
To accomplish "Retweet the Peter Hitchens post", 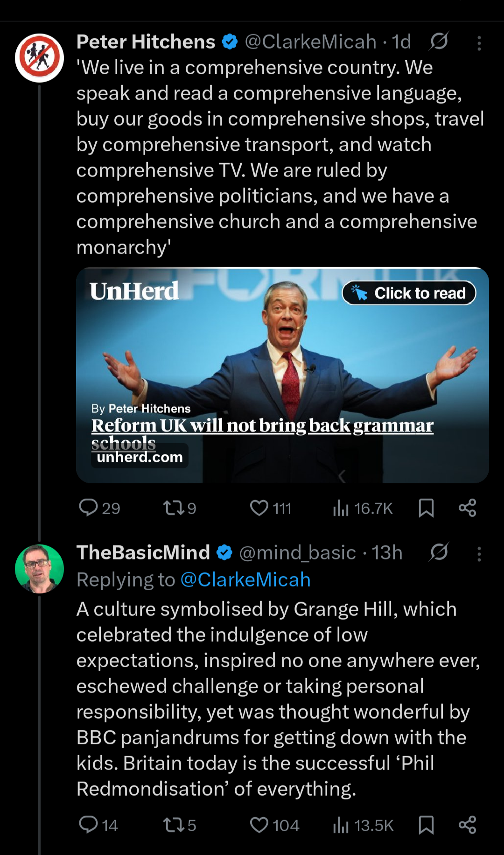I will [174, 508].
